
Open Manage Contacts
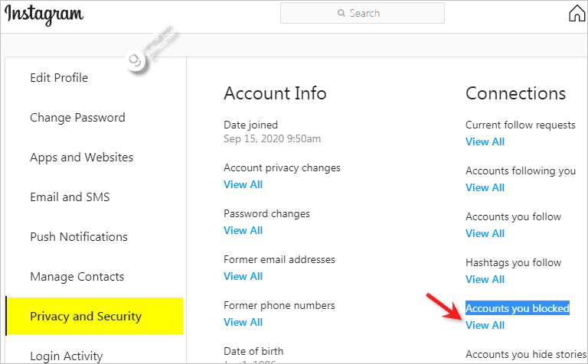pos(77,277)
